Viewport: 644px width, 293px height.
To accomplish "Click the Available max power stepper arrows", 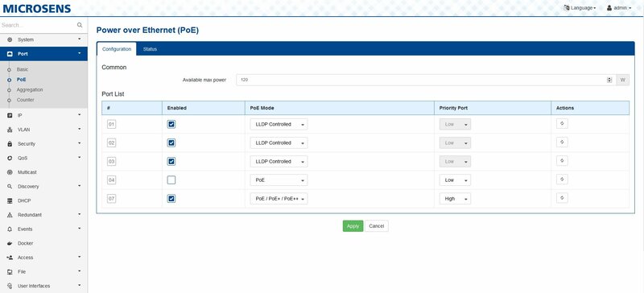I will (x=609, y=80).
